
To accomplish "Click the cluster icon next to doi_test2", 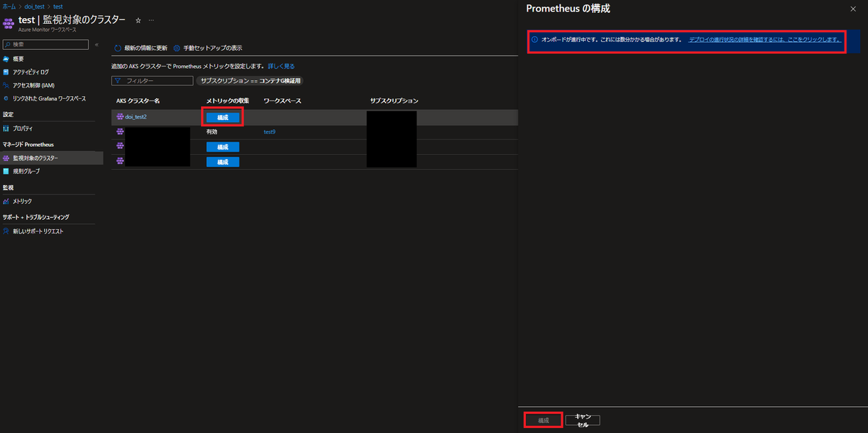I will click(119, 116).
